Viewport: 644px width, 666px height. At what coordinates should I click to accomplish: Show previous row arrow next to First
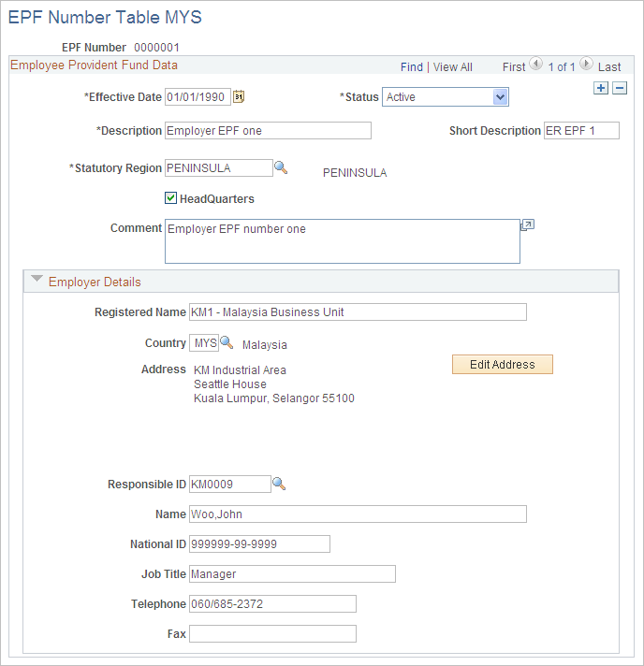pos(536,65)
